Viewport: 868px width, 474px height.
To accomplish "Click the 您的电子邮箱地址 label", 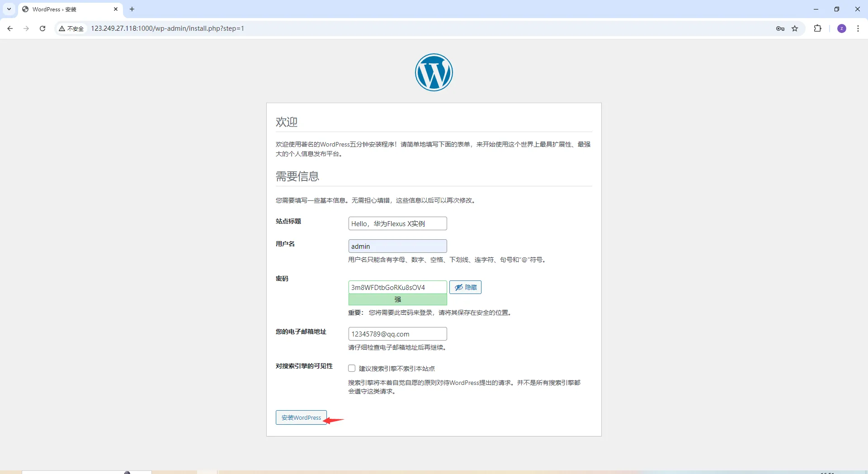I will tap(301, 332).
